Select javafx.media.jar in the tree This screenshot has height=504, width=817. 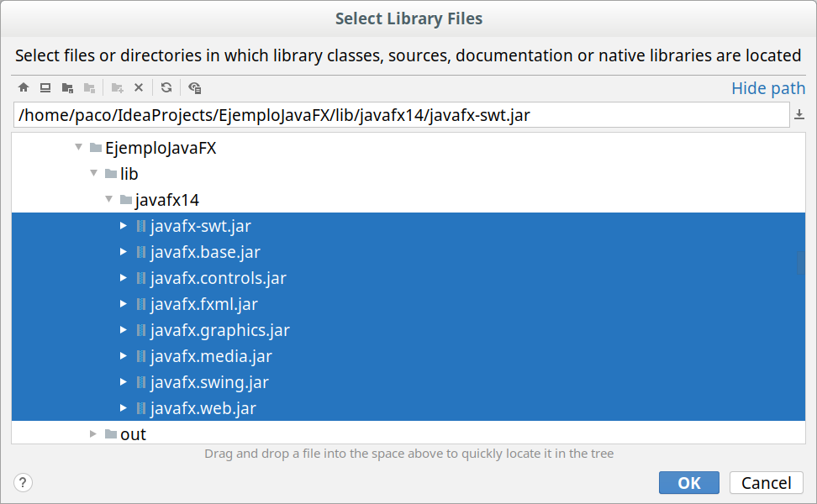tap(211, 355)
